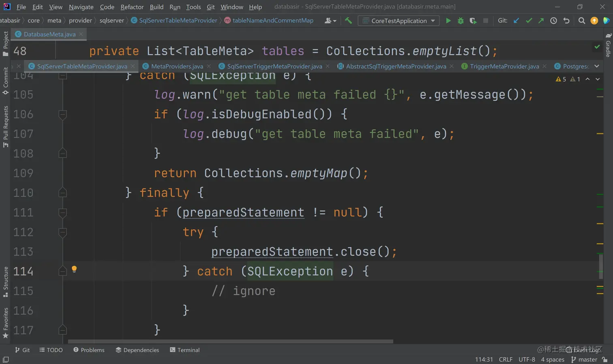Collapse the fold marker on line 114
This screenshot has width=613, height=364.
[x=63, y=271]
